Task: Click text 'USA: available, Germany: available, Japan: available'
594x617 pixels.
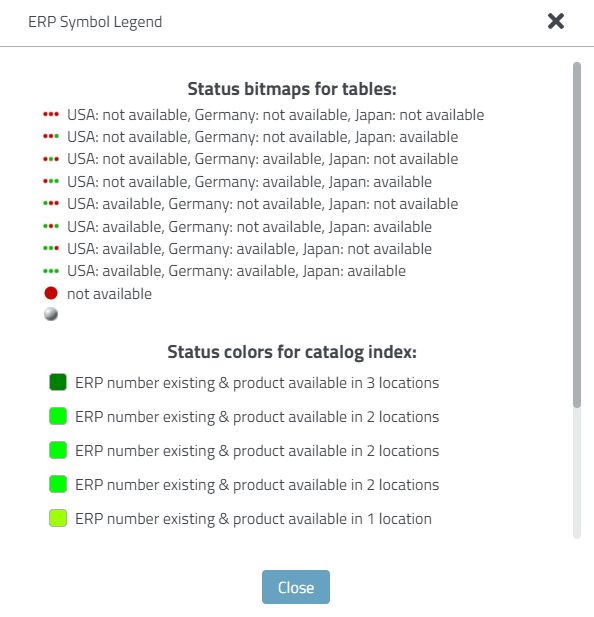Action: coord(236,271)
